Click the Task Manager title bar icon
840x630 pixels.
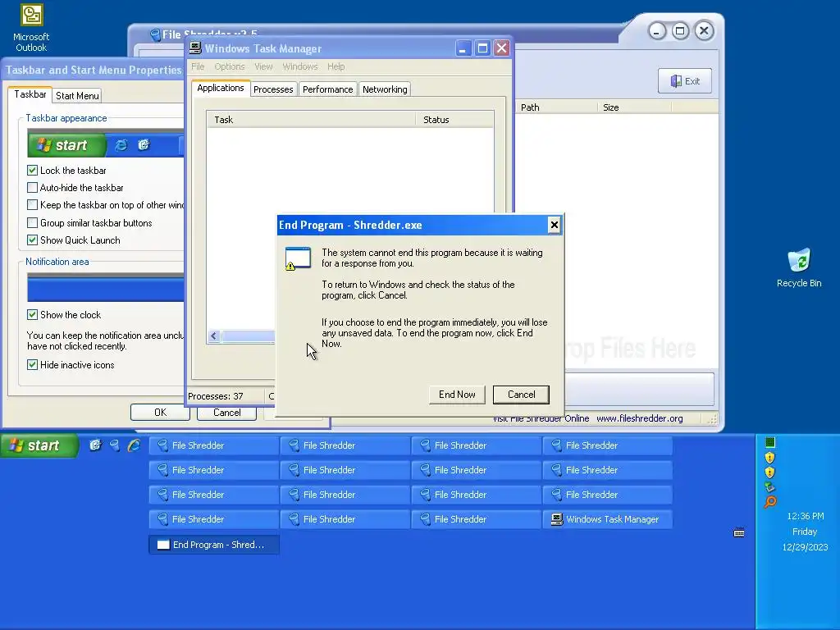pos(195,48)
